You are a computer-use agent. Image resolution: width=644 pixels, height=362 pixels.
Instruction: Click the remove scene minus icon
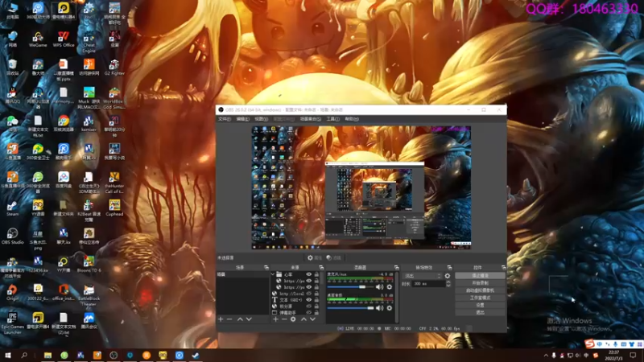(x=229, y=319)
